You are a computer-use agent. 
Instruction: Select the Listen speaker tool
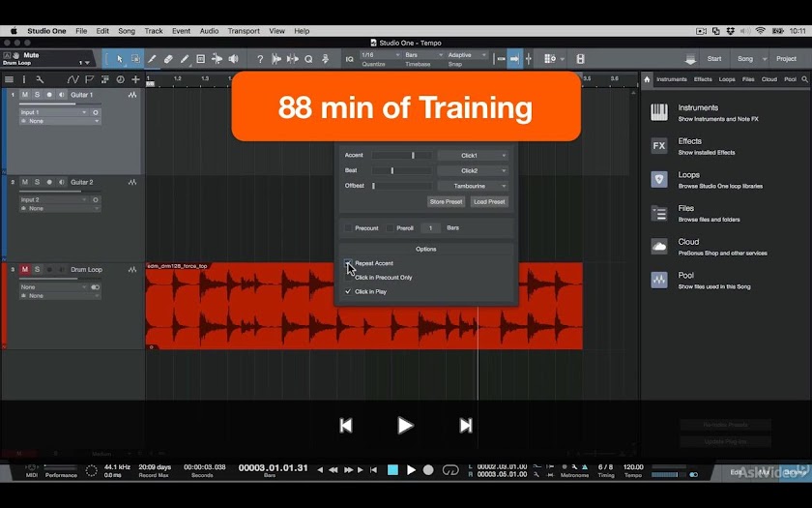(234, 59)
